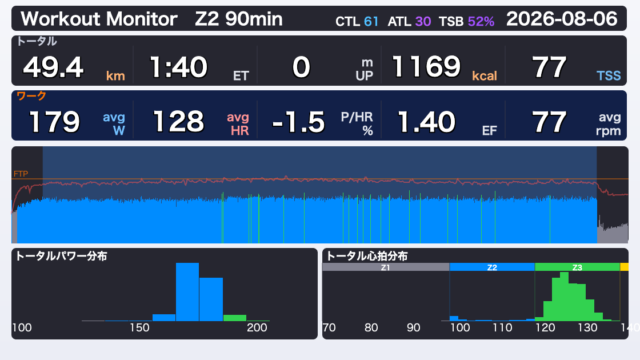Click the green power histogram bar
640x360 pixels.
tap(235, 318)
